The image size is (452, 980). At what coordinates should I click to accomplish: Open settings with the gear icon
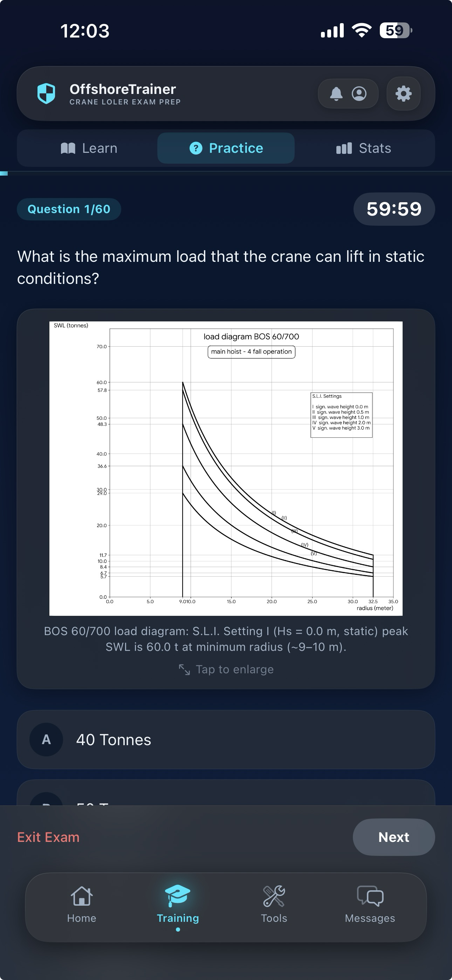click(x=403, y=94)
